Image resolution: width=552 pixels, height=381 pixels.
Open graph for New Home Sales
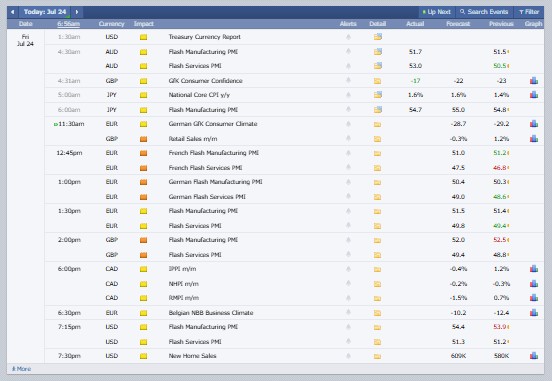534,356
